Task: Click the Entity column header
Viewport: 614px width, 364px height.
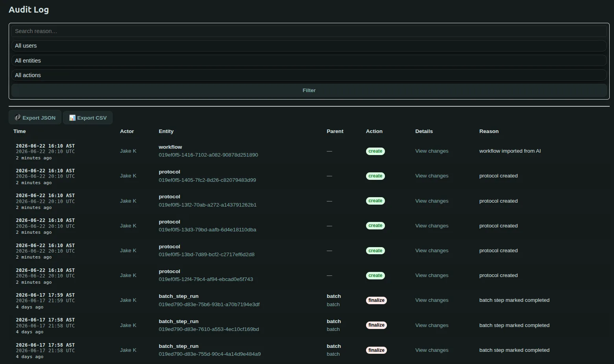Action: pyautogui.click(x=166, y=131)
